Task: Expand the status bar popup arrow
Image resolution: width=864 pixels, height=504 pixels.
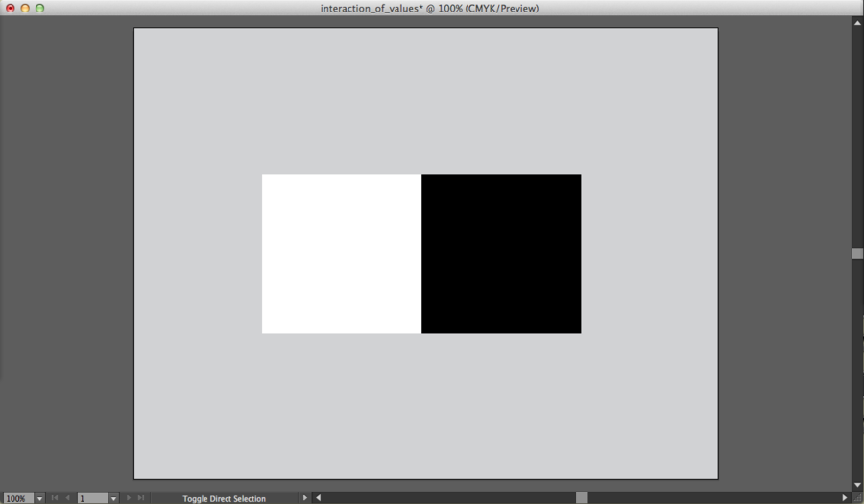Action: tap(305, 498)
